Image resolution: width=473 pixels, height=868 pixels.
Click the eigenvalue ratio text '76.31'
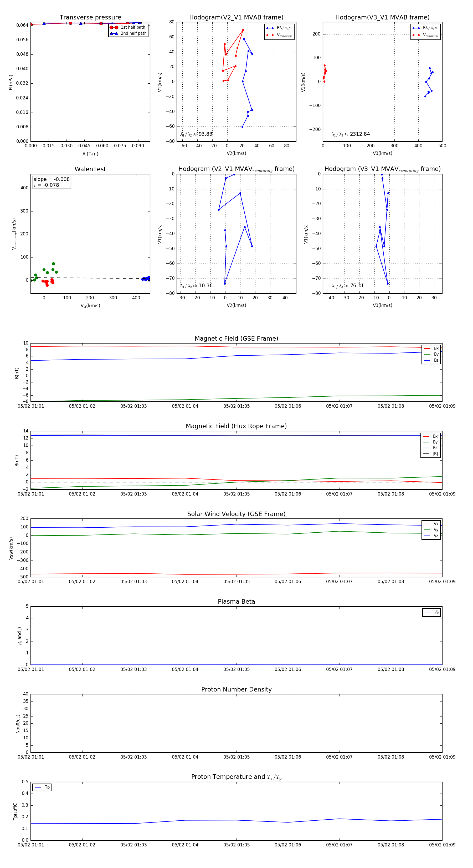pyautogui.click(x=357, y=286)
